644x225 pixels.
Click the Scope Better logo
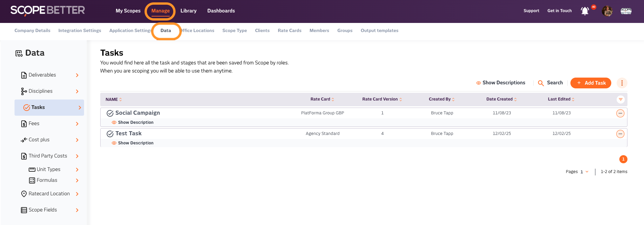pyautogui.click(x=48, y=10)
